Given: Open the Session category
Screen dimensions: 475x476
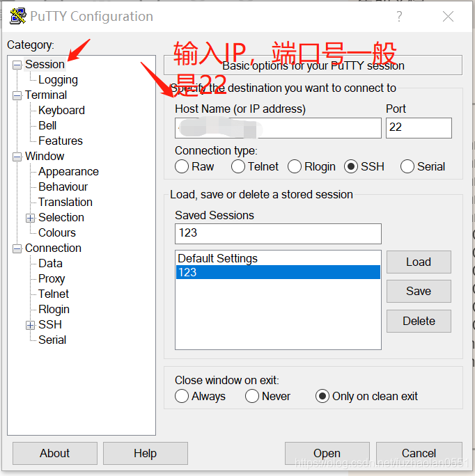Looking at the screenshot, I should point(45,64).
